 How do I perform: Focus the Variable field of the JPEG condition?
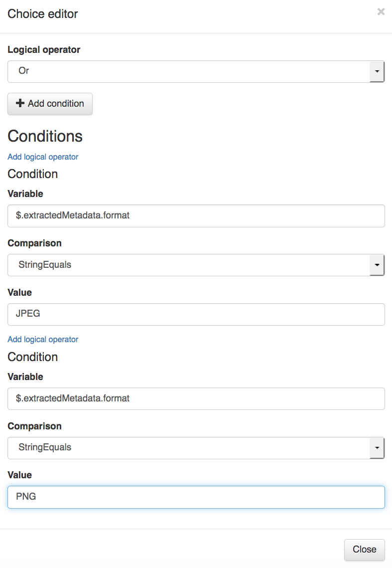[x=196, y=216]
